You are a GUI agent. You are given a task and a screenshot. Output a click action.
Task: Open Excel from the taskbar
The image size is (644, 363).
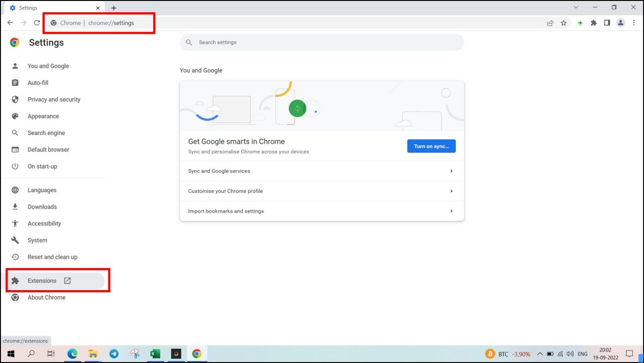coord(155,354)
